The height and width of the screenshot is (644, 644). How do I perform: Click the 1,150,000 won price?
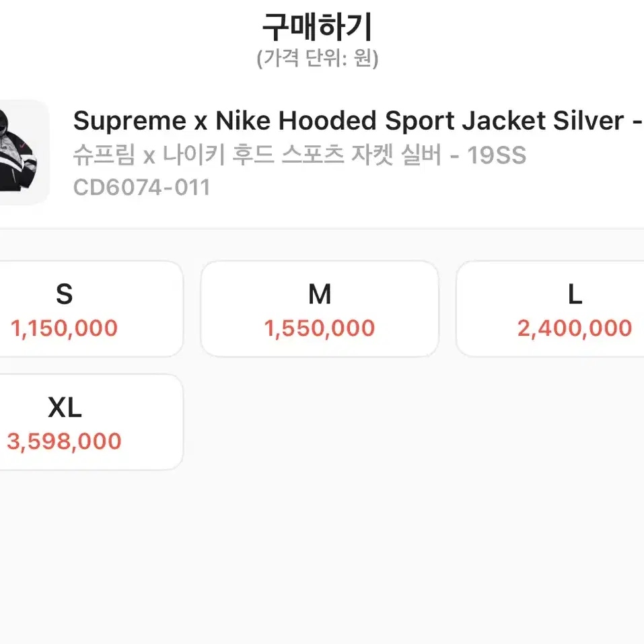coord(64,328)
